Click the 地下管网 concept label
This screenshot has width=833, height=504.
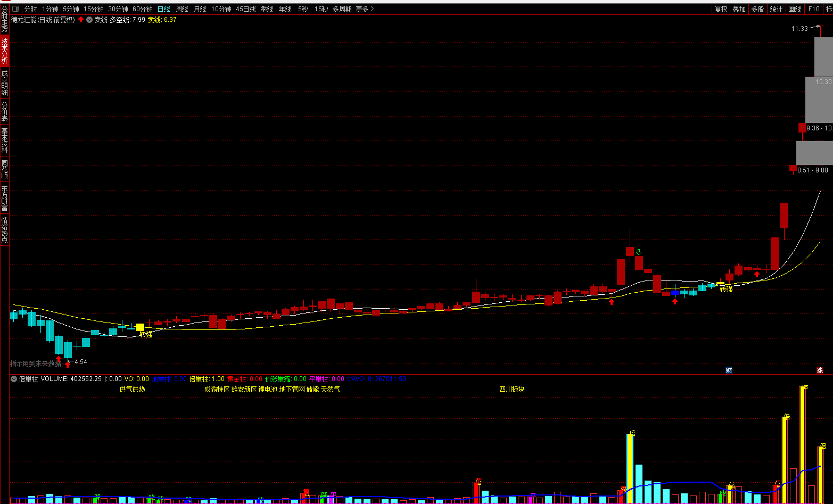pyautogui.click(x=292, y=389)
